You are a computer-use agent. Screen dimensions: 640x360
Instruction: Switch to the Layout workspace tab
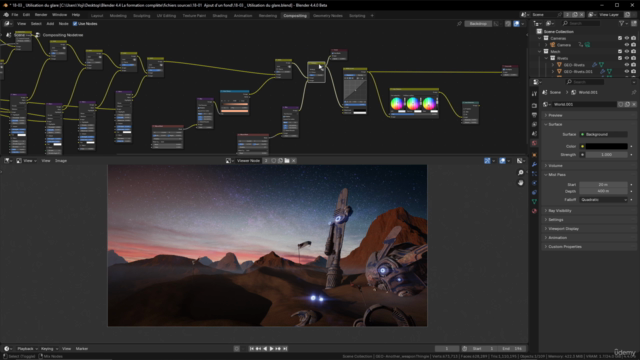pos(97,16)
